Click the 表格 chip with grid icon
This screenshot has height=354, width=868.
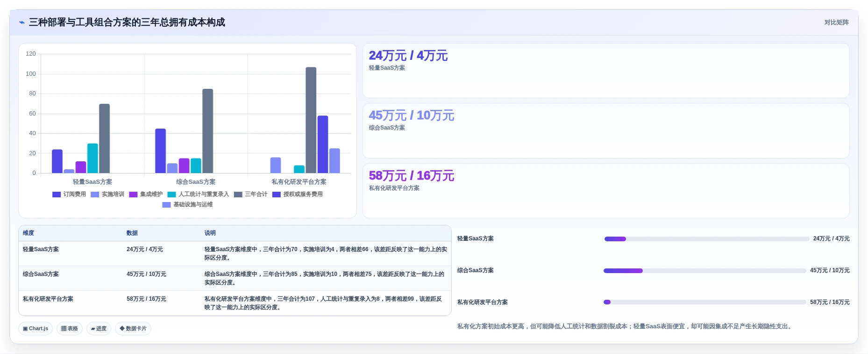coord(70,329)
